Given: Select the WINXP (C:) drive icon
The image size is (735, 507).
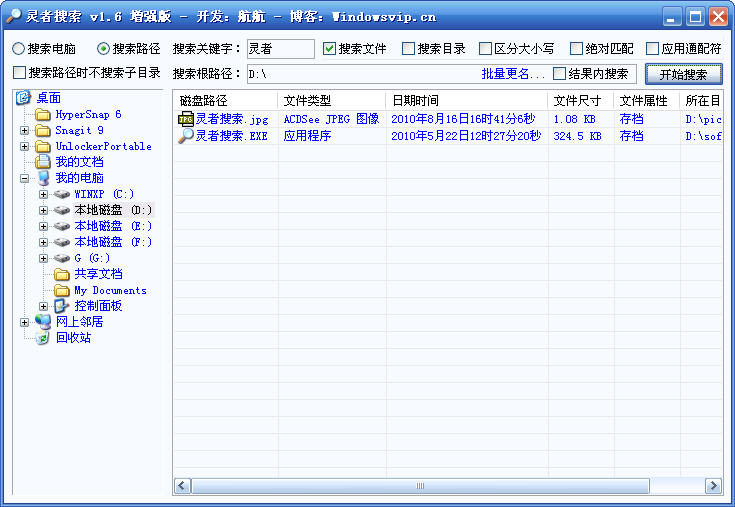Looking at the screenshot, I should 62,194.
